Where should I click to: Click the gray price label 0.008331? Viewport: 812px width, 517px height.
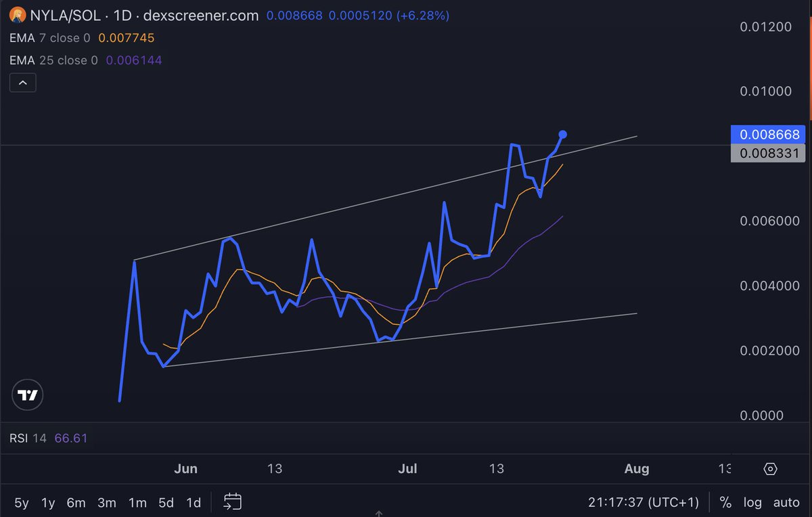tap(769, 154)
